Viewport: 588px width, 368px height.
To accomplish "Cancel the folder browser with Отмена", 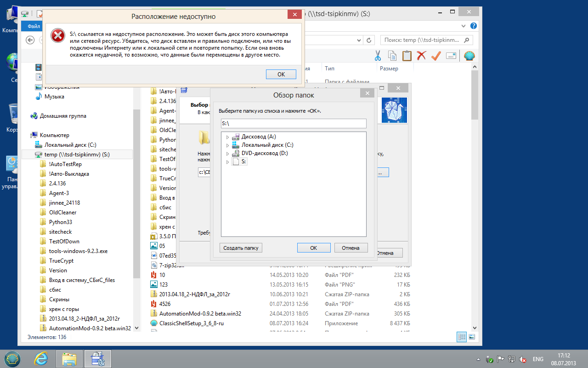I will click(351, 248).
